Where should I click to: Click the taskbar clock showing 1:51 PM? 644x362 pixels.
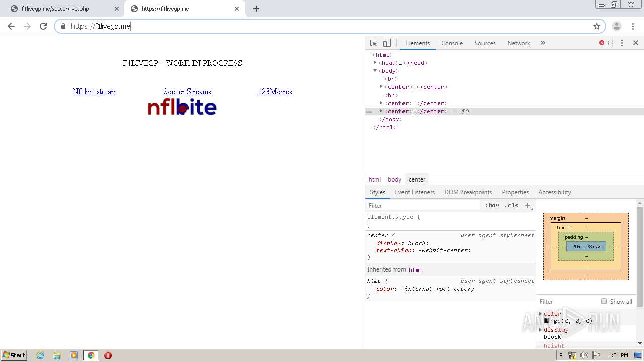coord(618,355)
